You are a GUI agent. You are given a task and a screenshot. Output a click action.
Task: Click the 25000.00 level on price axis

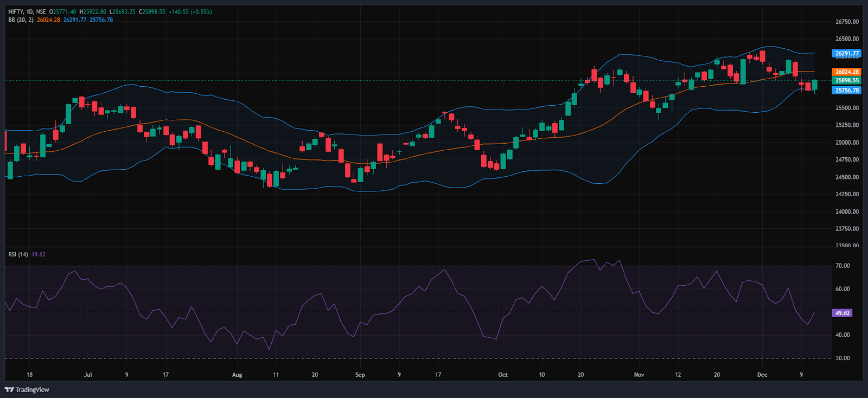(847, 143)
